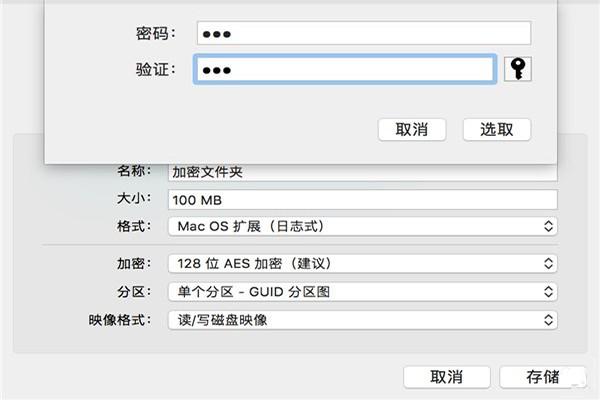Cancel the password dialog with 取消
This screenshot has width=600, height=400.
(412, 129)
